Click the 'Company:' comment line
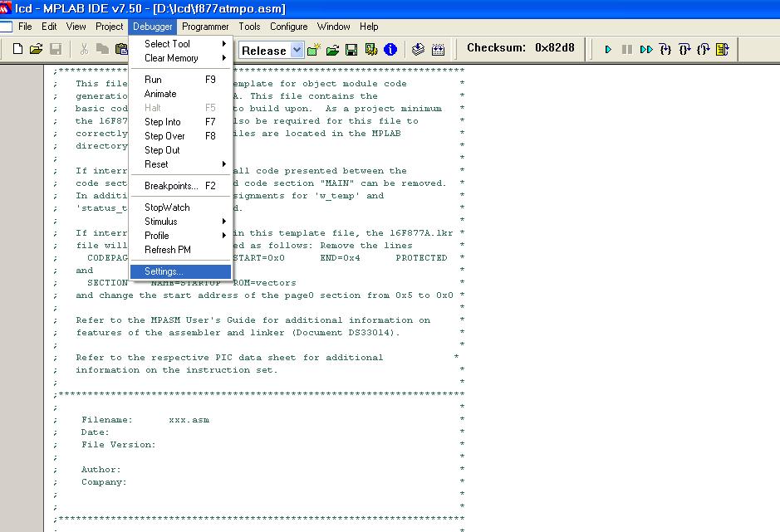 pos(104,481)
